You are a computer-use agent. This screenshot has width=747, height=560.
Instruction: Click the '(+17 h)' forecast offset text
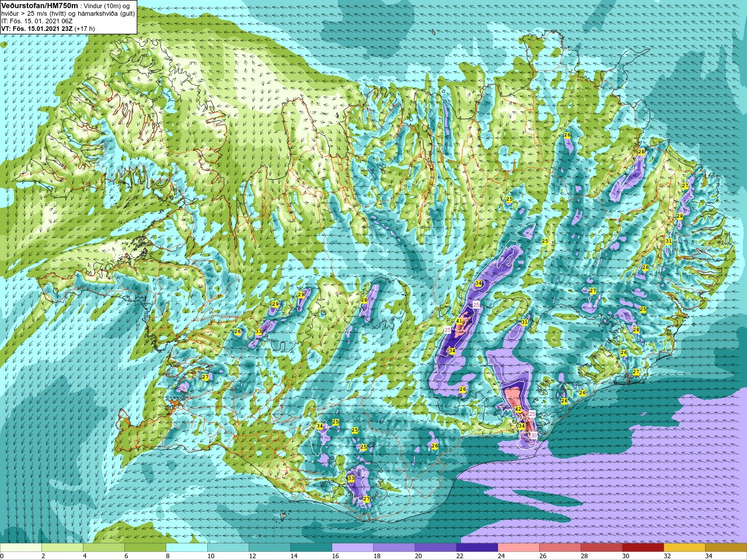pyautogui.click(x=85, y=29)
